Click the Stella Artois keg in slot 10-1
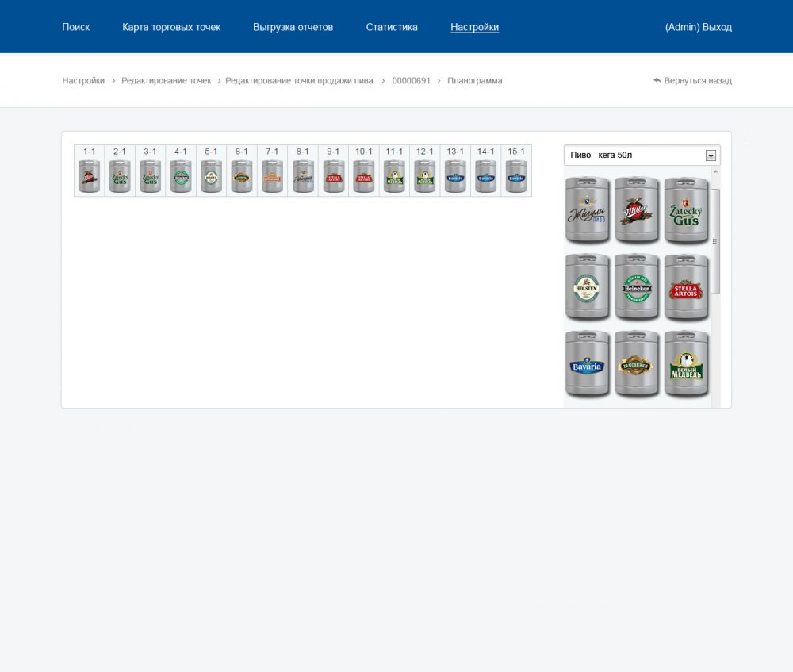The image size is (793, 672). (x=364, y=176)
